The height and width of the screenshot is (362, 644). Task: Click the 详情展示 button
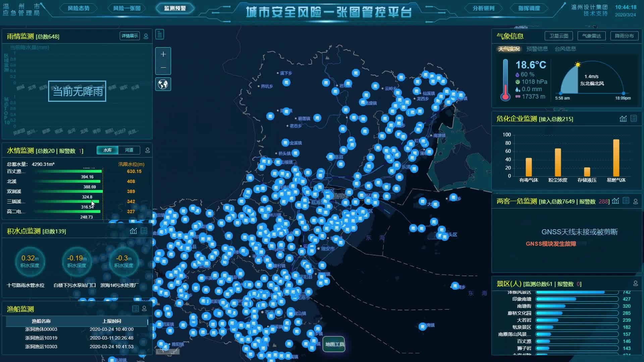click(130, 36)
